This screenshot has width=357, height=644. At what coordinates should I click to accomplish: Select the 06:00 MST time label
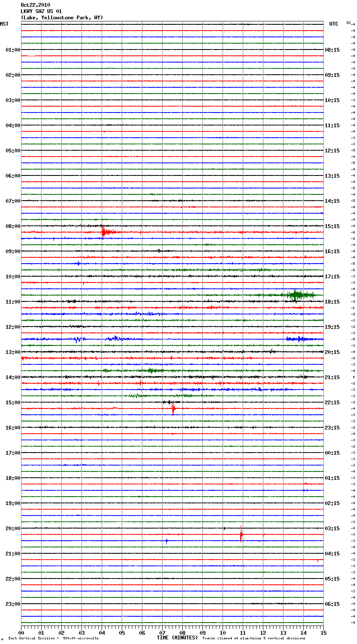(13, 176)
